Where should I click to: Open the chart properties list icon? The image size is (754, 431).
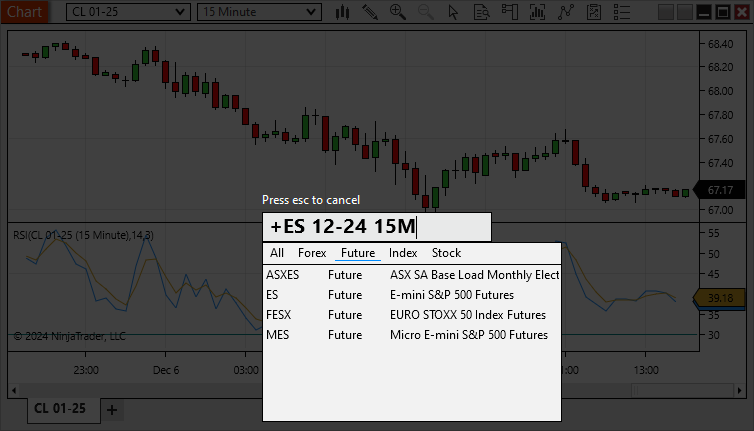[595, 12]
